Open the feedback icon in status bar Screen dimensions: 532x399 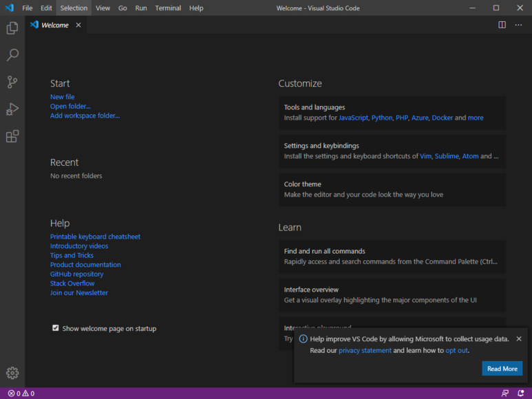coord(505,393)
